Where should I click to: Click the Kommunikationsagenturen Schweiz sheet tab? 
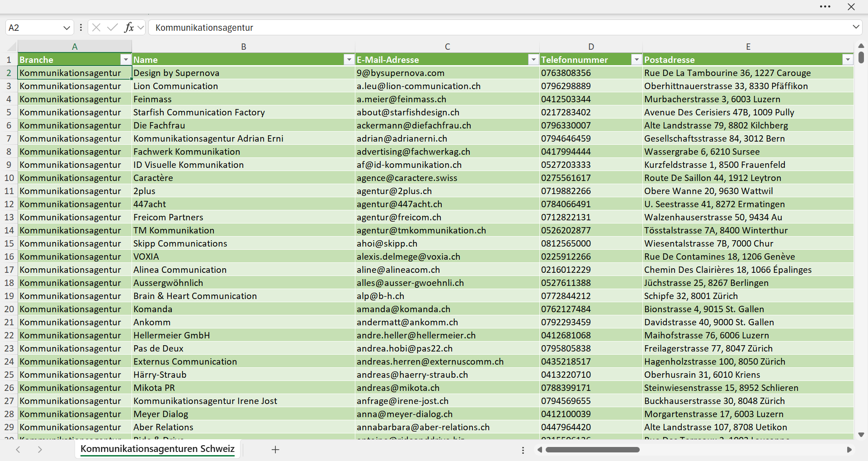click(157, 449)
